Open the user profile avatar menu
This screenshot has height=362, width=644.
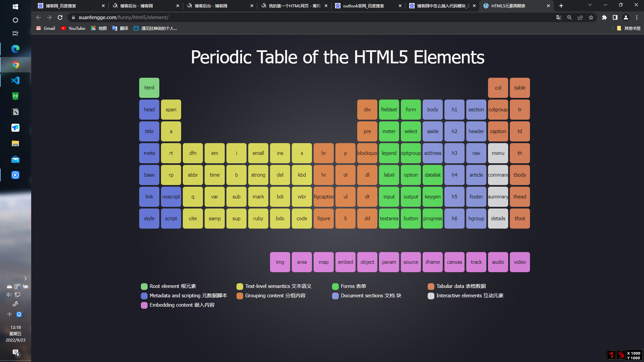pos(626,17)
